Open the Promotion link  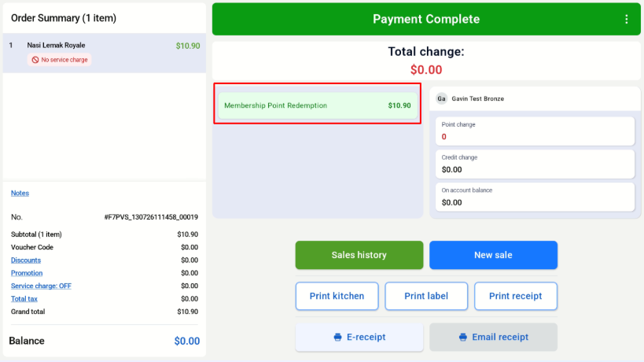pos(27,273)
